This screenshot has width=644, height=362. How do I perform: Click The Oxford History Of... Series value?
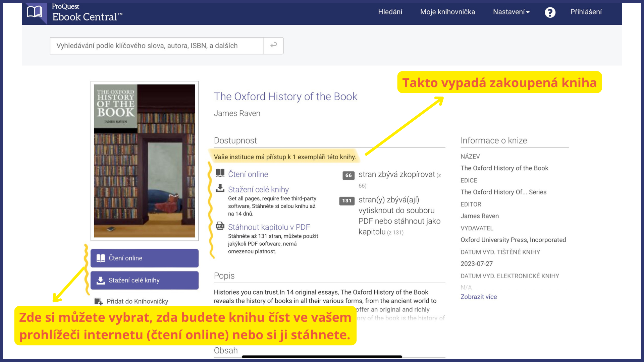click(503, 192)
